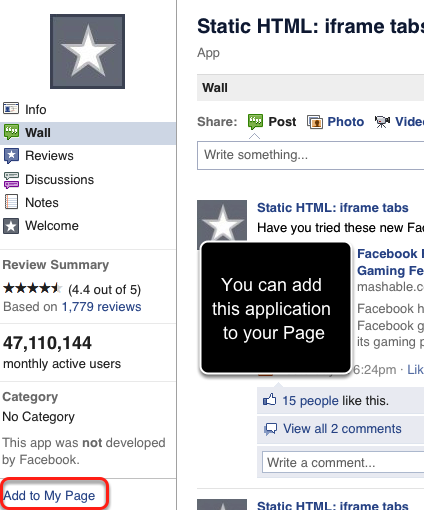
Task: Click the Wall header tab
Action: pos(215,88)
